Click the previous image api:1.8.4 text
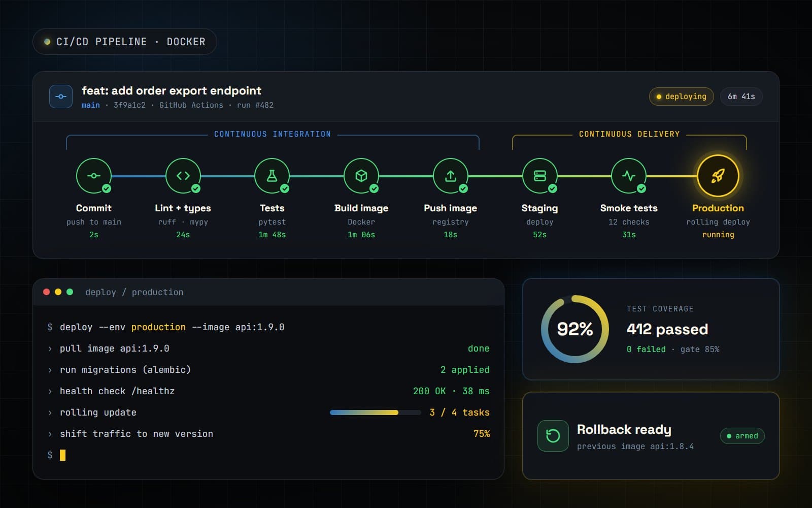 point(635,447)
